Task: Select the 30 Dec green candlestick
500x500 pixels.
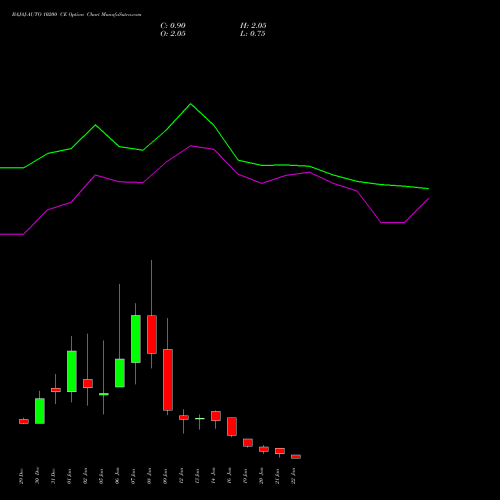Action: [40, 411]
